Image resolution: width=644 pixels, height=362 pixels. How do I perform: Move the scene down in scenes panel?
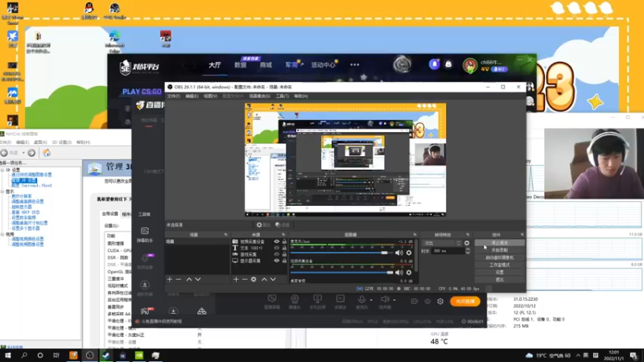coord(198,279)
